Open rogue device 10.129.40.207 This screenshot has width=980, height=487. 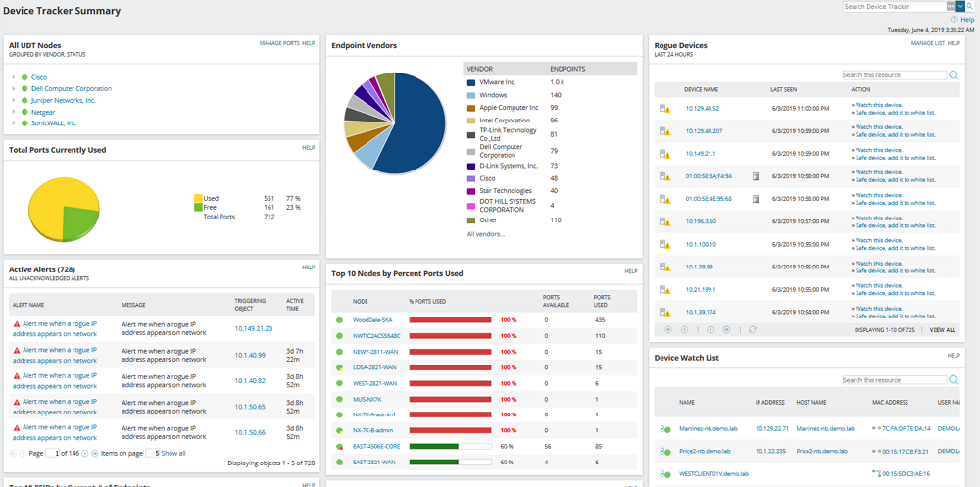coord(704,130)
